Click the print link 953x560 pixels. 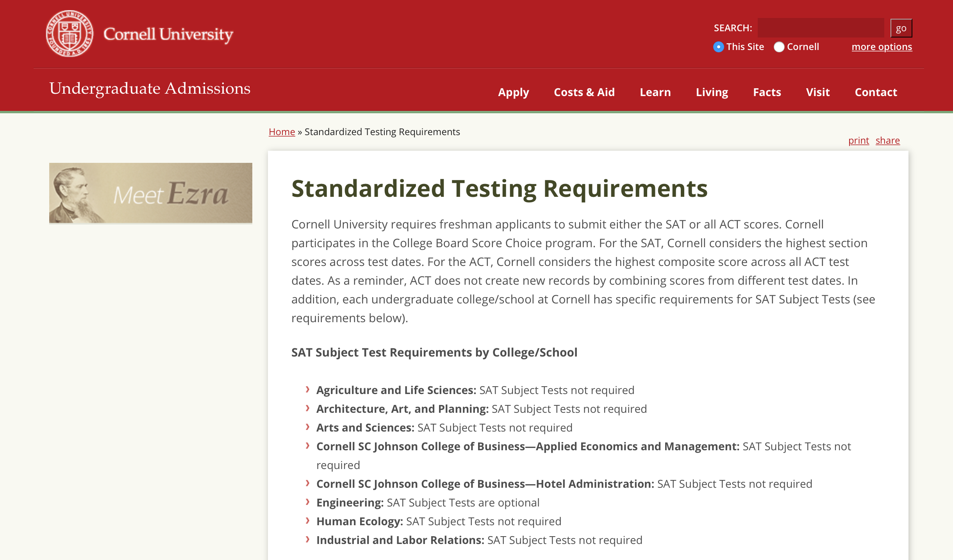[858, 141]
